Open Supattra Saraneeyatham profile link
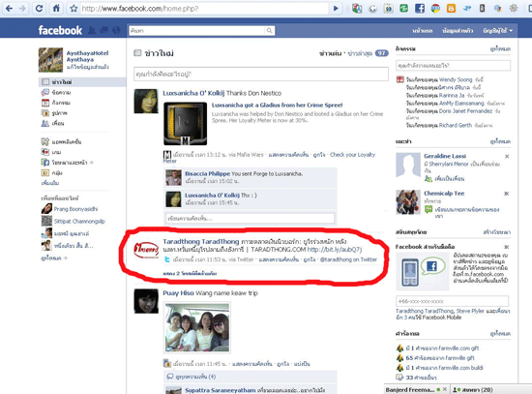 (x=221, y=390)
